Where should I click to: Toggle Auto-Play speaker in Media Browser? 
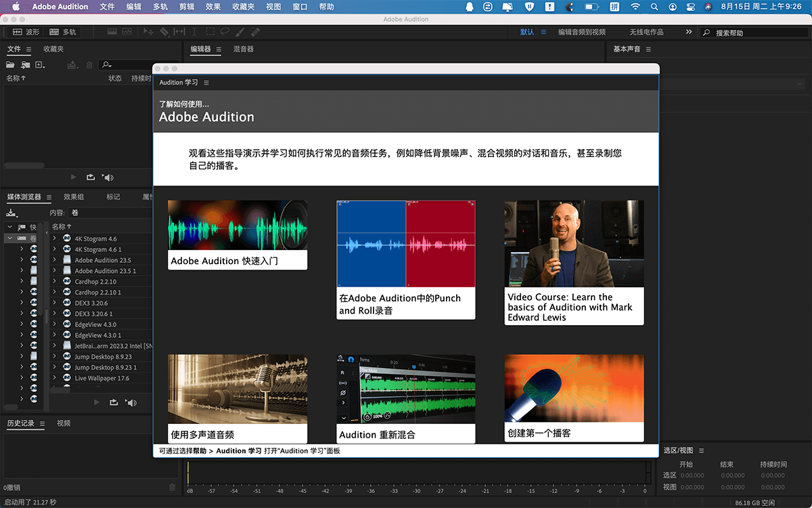(131, 402)
